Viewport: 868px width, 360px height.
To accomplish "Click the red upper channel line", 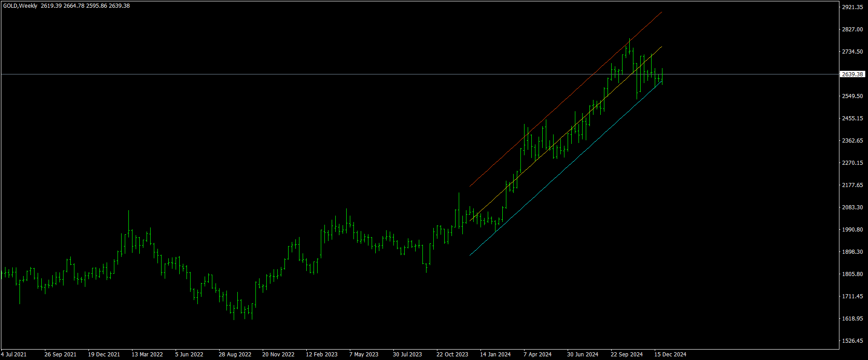I will tap(566, 99).
